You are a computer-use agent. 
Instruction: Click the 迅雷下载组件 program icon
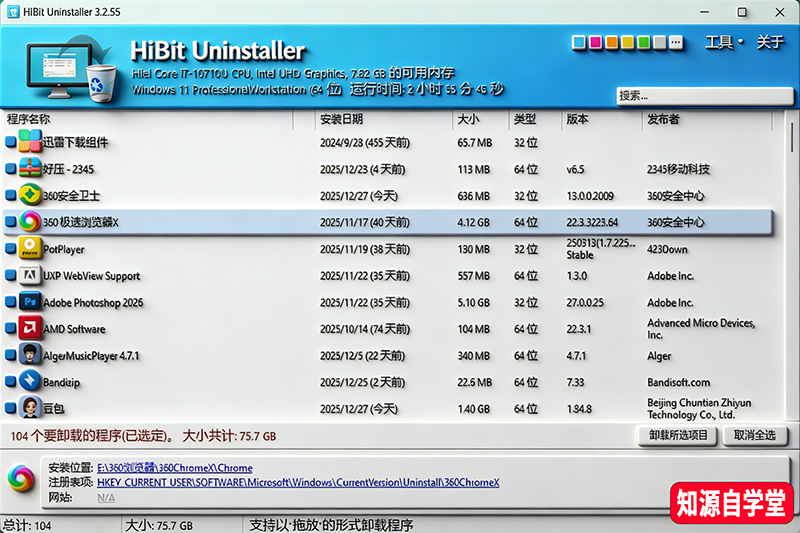pyautogui.click(x=30, y=141)
